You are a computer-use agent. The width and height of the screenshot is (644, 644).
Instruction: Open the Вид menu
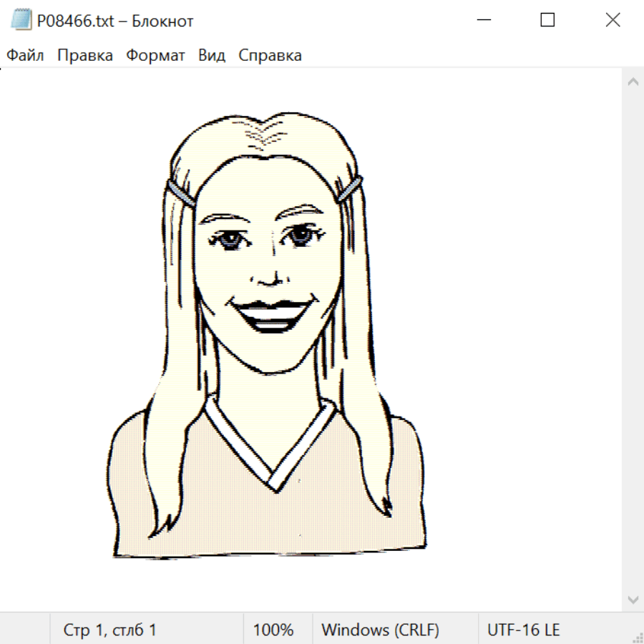tap(212, 56)
